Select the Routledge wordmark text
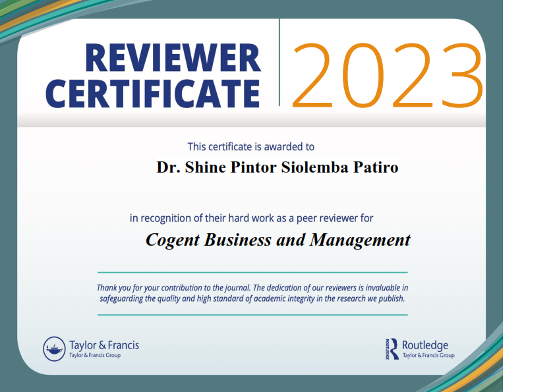The height and width of the screenshot is (392, 555). point(424,345)
